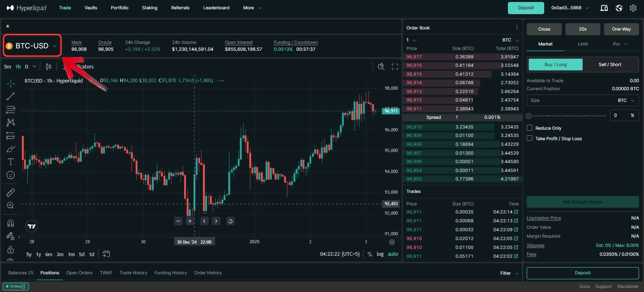The width and height of the screenshot is (644, 292).
Task: Zoom in the chart with plus button
Action: (x=190, y=221)
